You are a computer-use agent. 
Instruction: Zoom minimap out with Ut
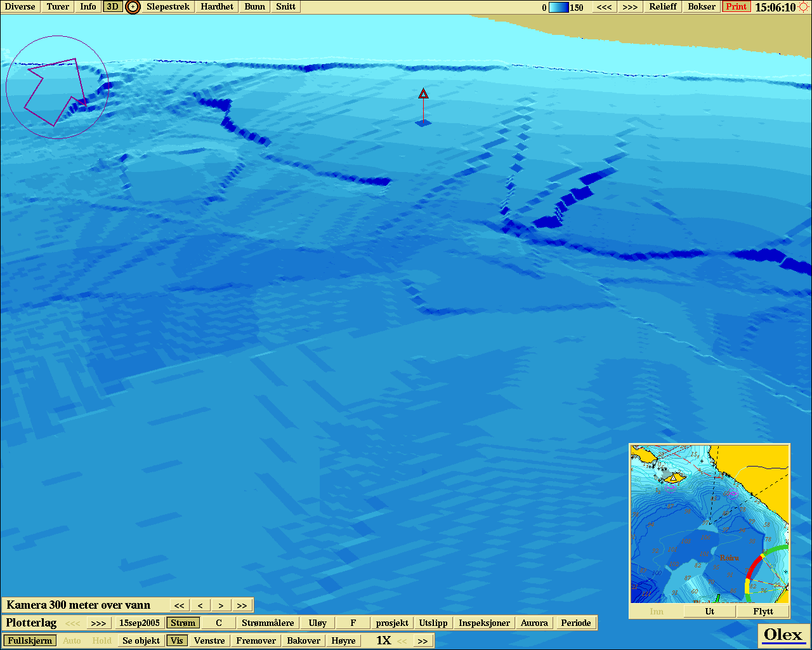point(710,611)
